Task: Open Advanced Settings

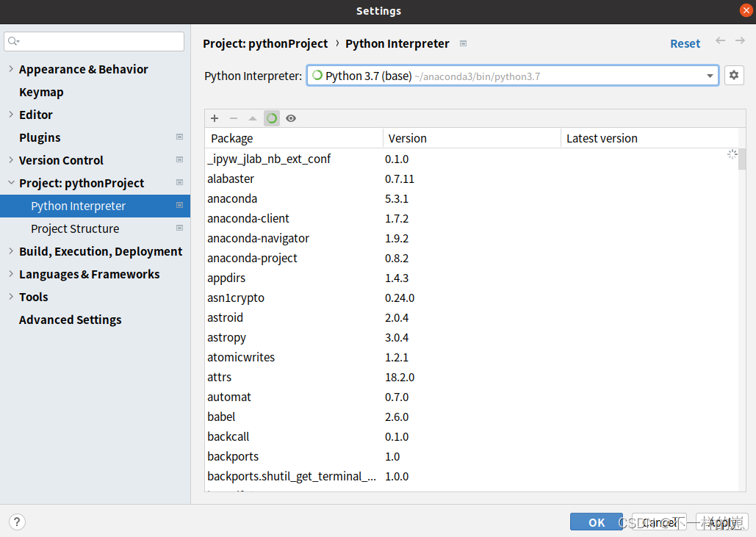Action: tap(70, 320)
